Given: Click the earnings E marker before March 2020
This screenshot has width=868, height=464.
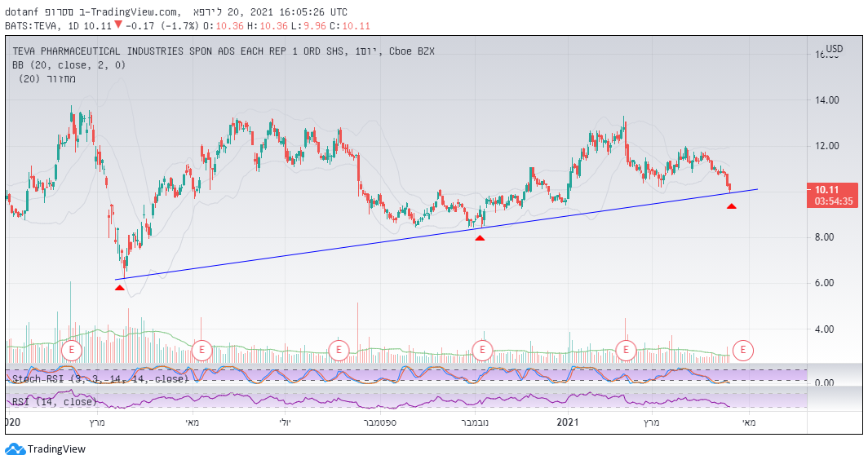Looking at the screenshot, I should click(72, 350).
